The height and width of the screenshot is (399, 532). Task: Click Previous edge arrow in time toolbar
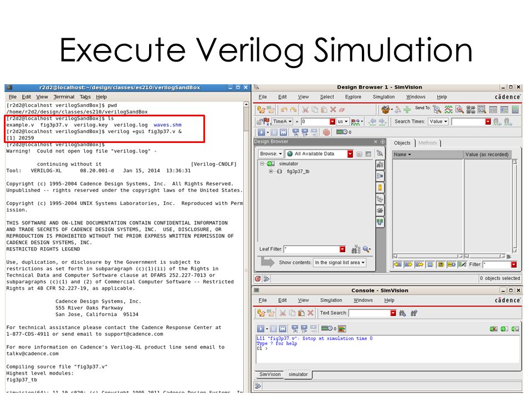coord(372,121)
